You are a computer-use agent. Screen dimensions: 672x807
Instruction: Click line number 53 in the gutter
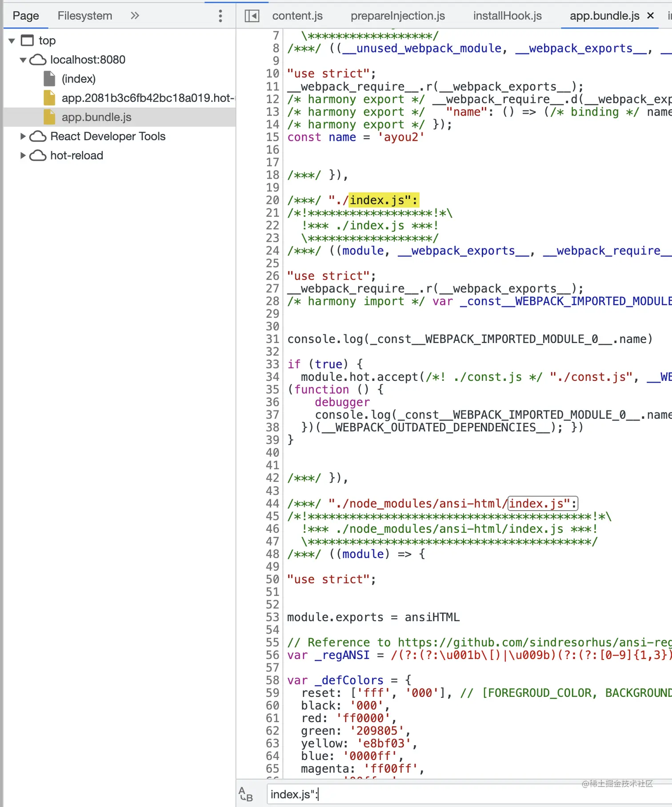[272, 617]
